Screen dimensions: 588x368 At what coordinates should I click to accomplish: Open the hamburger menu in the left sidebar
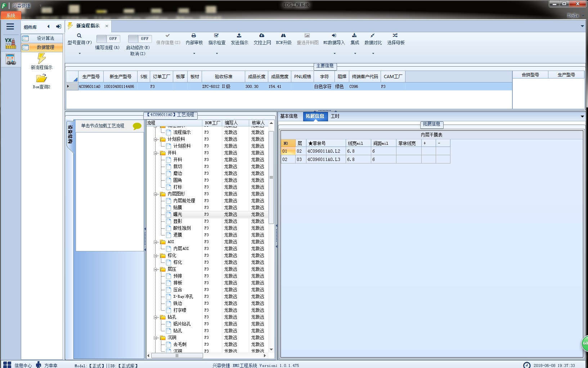click(x=10, y=27)
